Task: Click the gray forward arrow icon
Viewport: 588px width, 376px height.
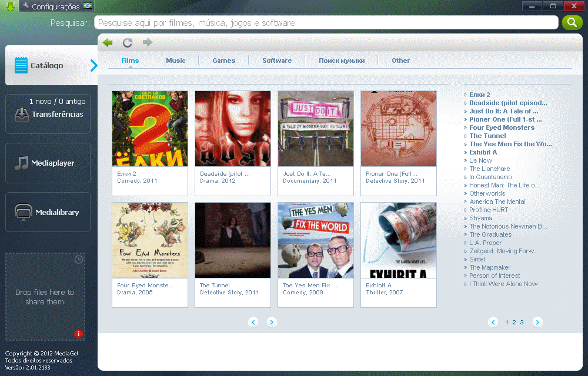Action: [x=147, y=42]
